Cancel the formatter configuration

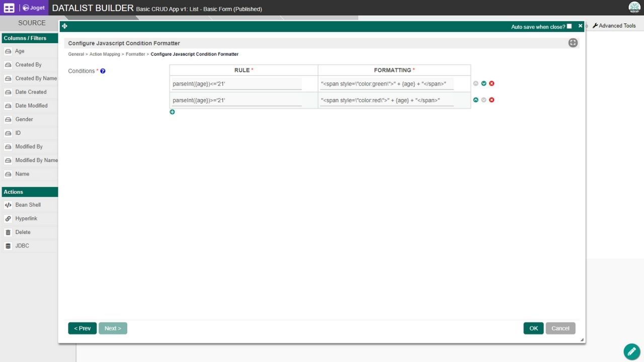(560, 328)
